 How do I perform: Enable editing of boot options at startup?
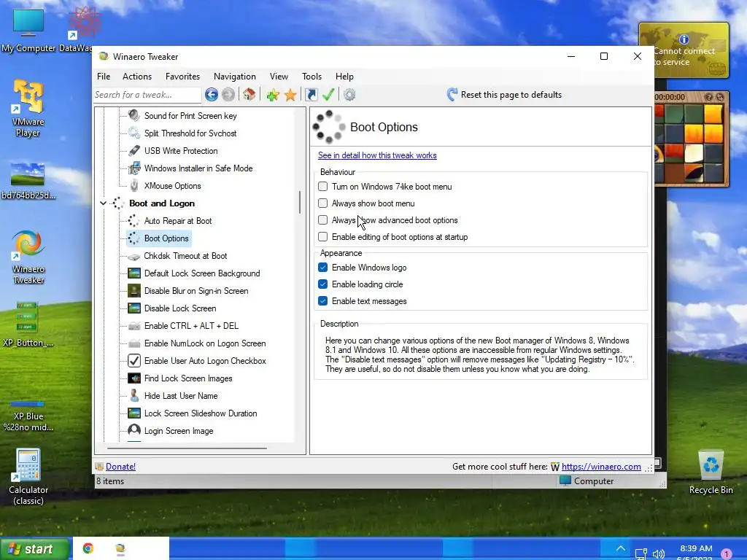[x=323, y=237]
